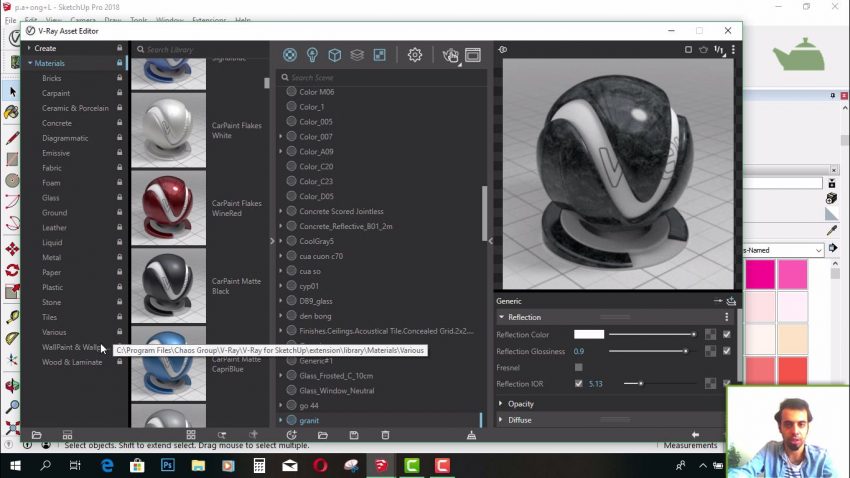Open the File menu in SketchUp

click(10, 21)
